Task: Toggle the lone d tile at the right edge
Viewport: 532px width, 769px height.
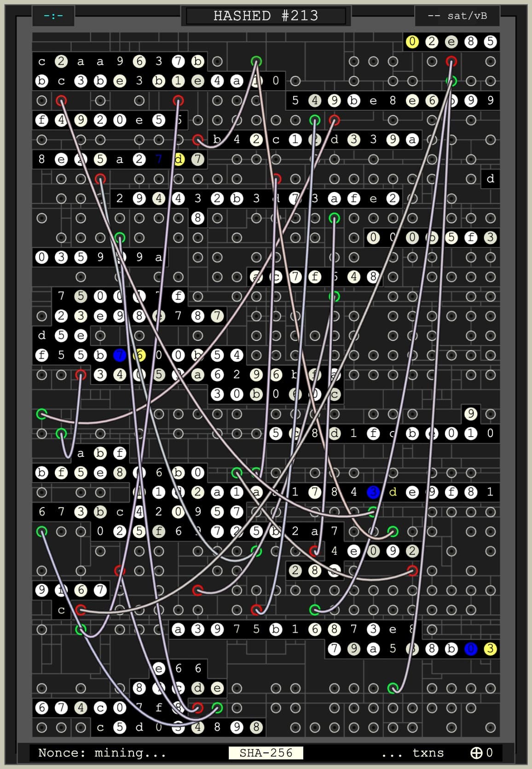Action: click(490, 179)
